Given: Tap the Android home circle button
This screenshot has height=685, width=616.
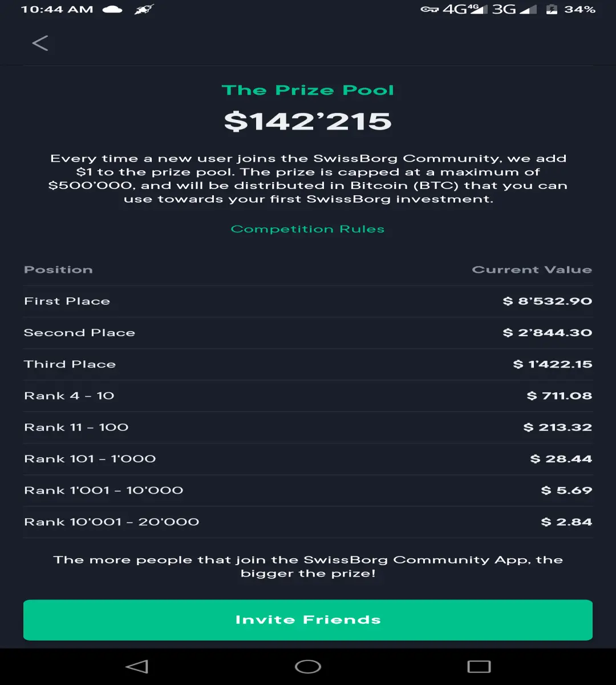Looking at the screenshot, I should [308, 666].
